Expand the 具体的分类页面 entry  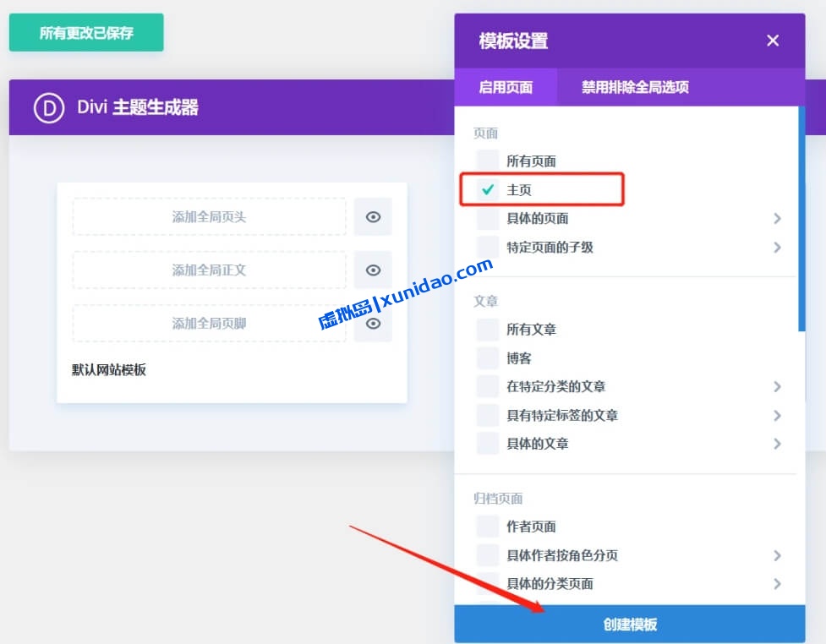pyautogui.click(x=777, y=583)
